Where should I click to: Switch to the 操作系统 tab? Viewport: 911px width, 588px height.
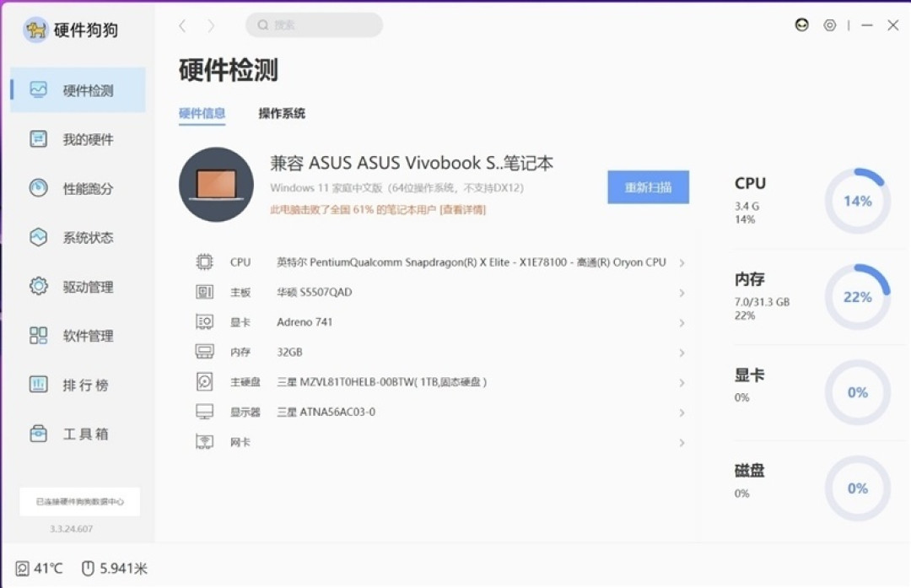(x=282, y=113)
